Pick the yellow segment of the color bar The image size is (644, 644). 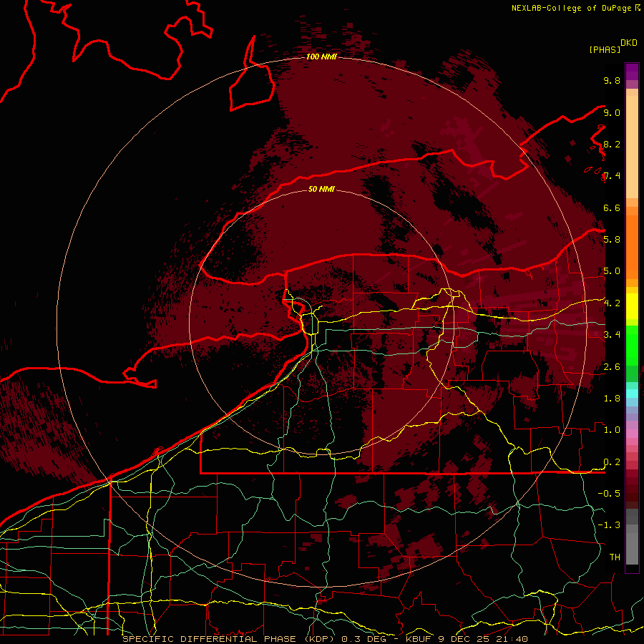tap(632, 306)
